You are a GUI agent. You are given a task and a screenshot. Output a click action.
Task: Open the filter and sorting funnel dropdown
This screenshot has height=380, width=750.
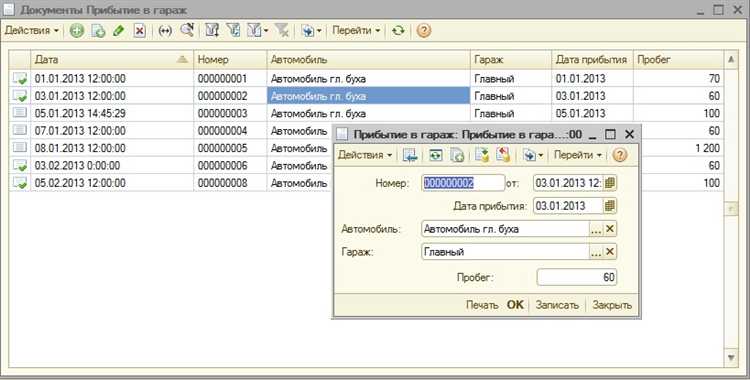pyautogui.click(x=257, y=31)
